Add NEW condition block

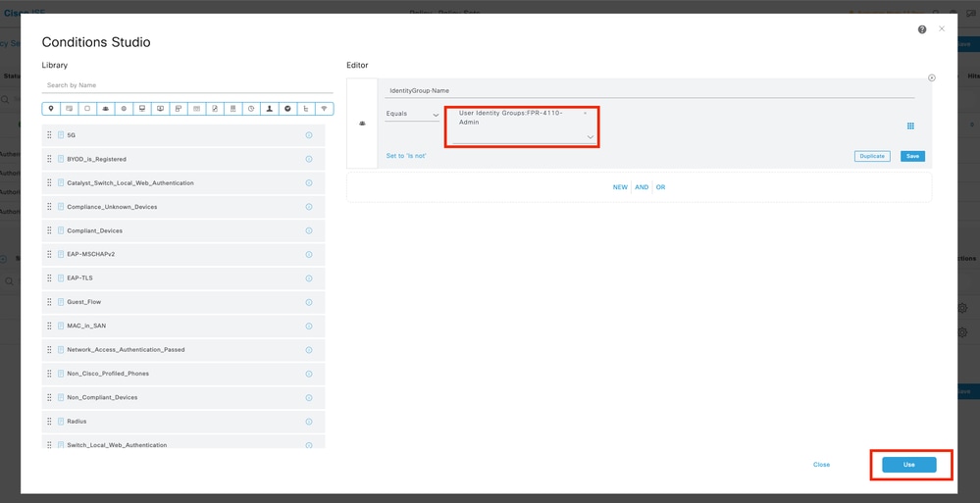(620, 187)
